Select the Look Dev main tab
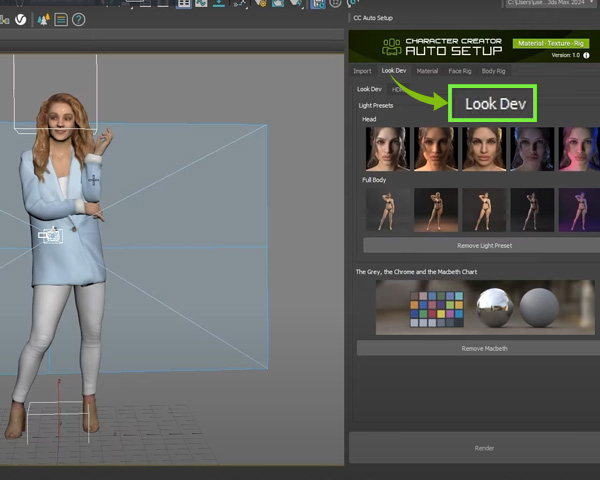Screen dimensions: 600x480 coord(394,70)
